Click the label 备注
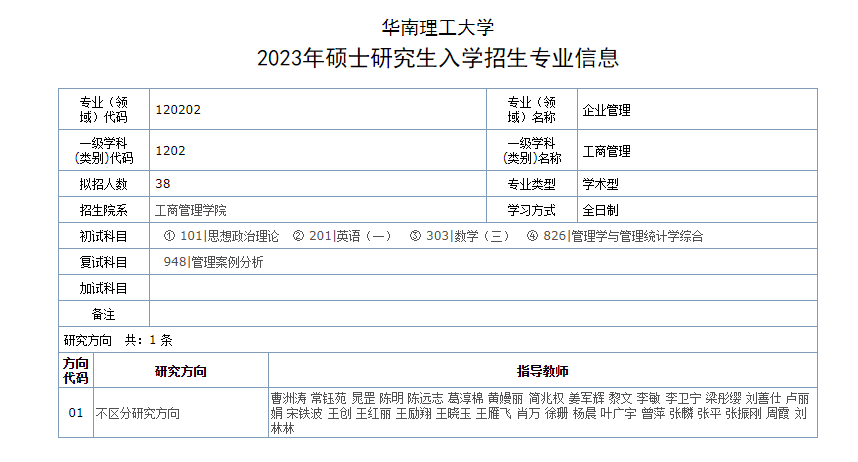Image resolution: width=858 pixels, height=462 pixels. 103,314
